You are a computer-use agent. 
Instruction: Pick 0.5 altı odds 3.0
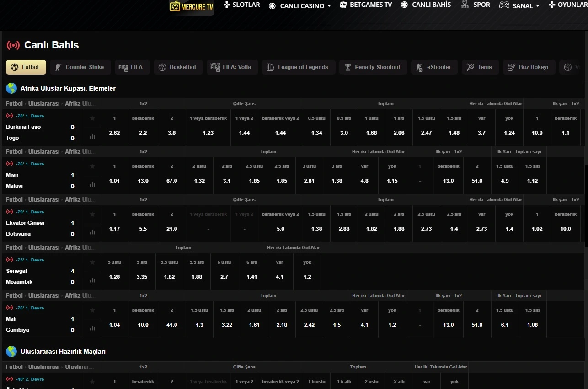344,128
